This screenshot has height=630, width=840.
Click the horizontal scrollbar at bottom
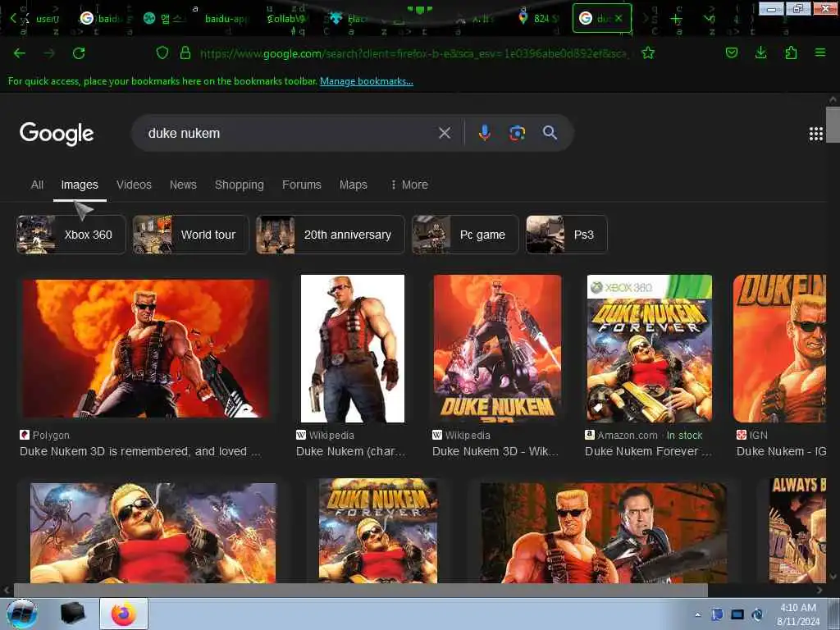coord(361,591)
